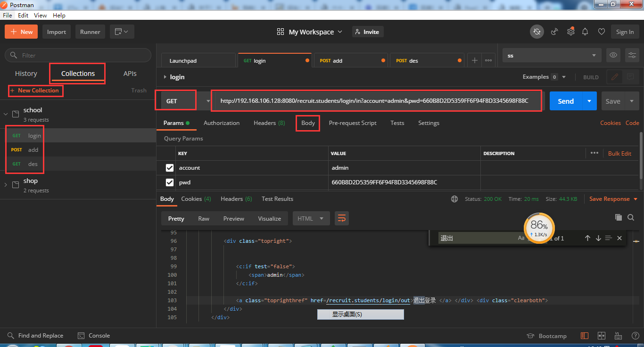This screenshot has height=347, width=644.
Task: Open the Authorization request tab
Action: tap(222, 123)
